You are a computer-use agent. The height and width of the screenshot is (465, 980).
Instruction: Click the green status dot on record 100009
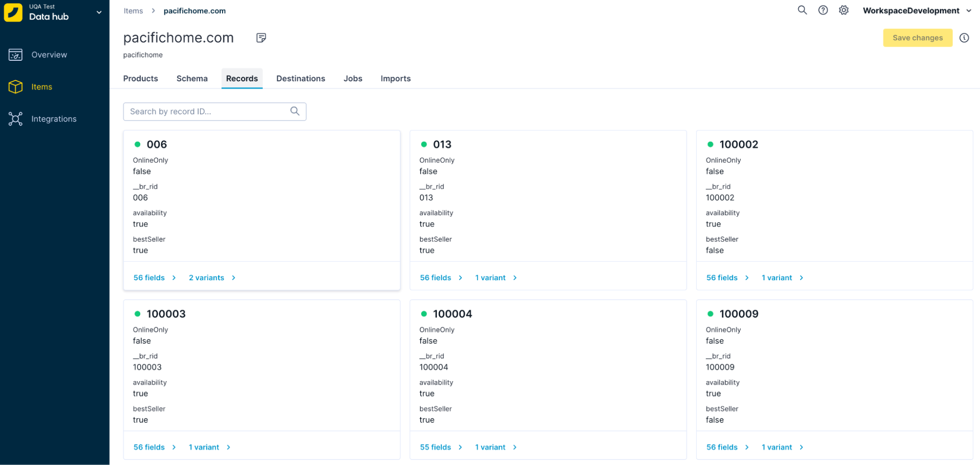[x=710, y=314]
